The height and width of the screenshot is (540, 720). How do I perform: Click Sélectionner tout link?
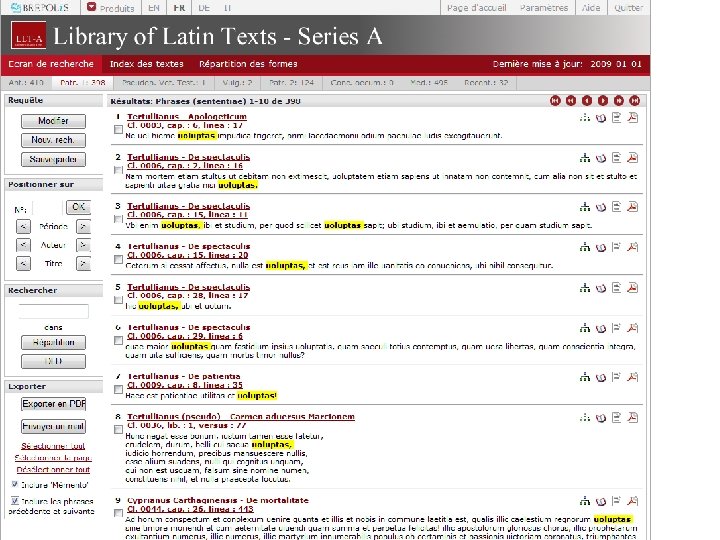(53, 446)
